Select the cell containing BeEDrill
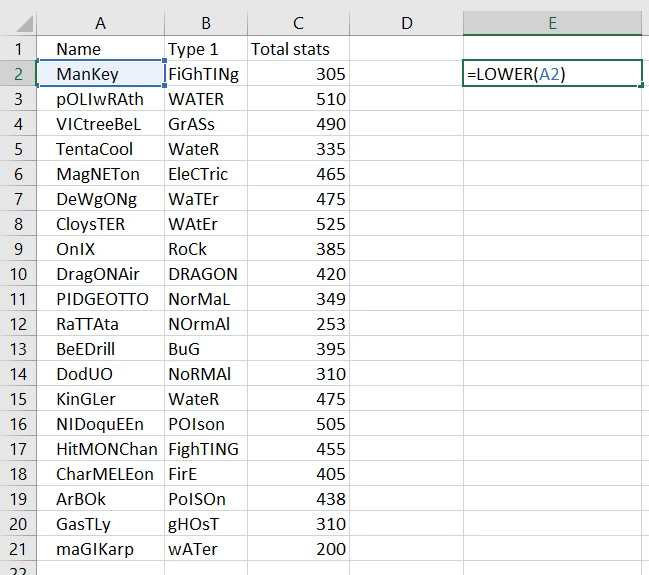This screenshot has height=575, width=649. [x=101, y=349]
